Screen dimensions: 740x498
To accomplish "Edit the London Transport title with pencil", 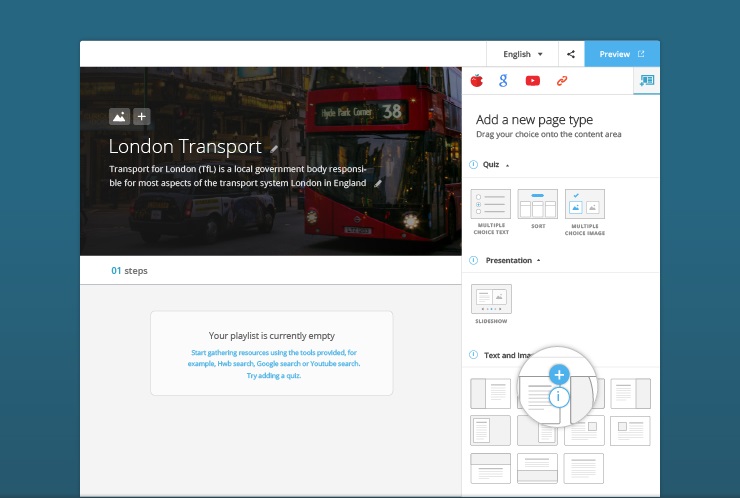I will tap(273, 149).
